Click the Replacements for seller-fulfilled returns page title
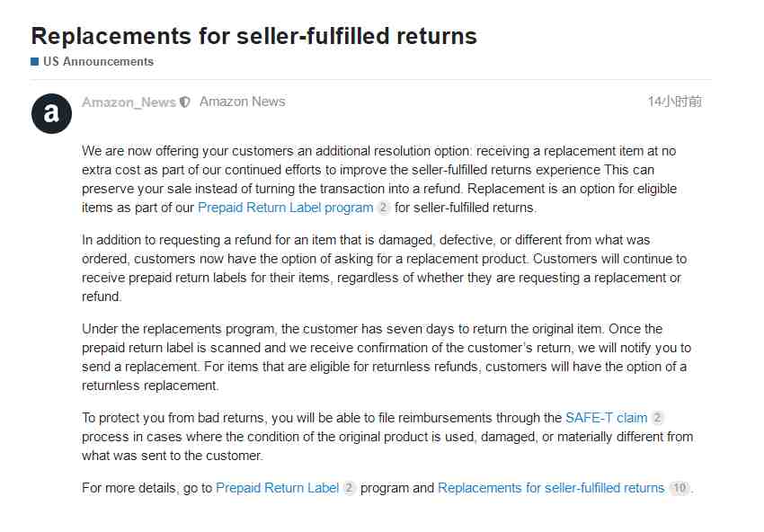This screenshot has width=764, height=532. click(x=253, y=36)
